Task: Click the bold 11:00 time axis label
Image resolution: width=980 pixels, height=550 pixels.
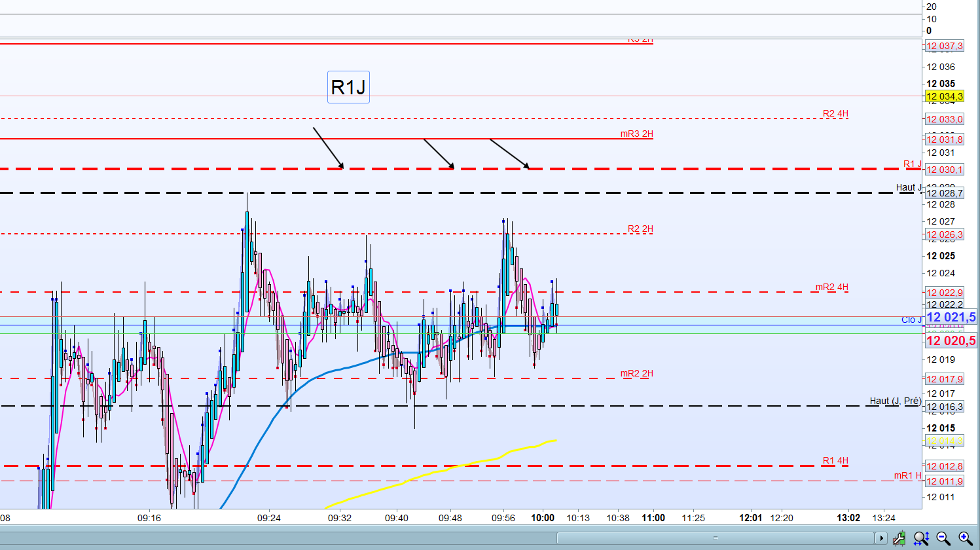Action: pos(653,518)
